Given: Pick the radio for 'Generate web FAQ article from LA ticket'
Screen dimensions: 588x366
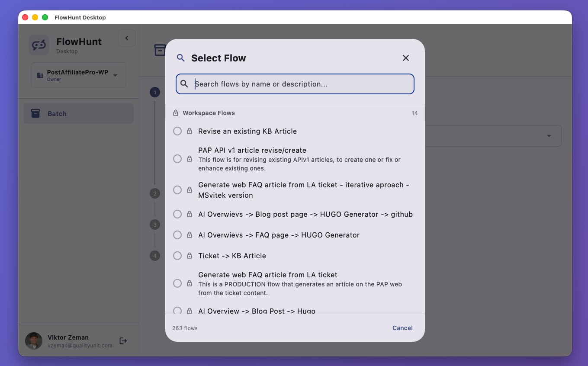Looking at the screenshot, I should click(x=177, y=283).
